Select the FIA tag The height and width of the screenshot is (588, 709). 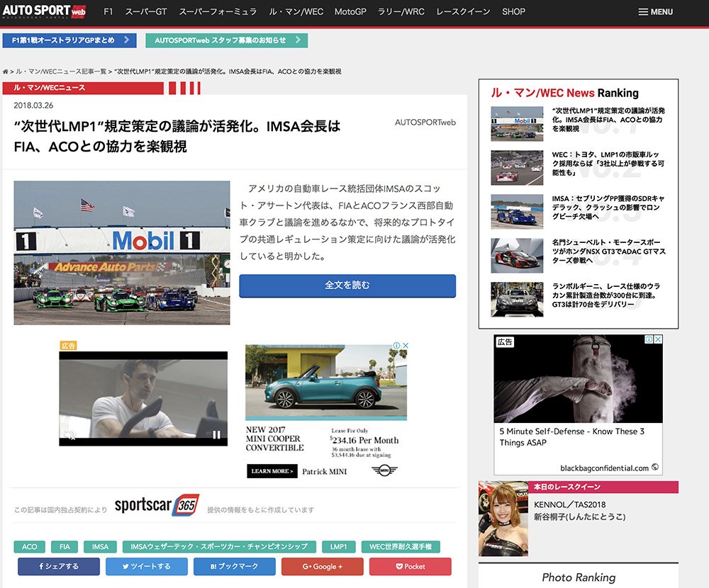65,547
